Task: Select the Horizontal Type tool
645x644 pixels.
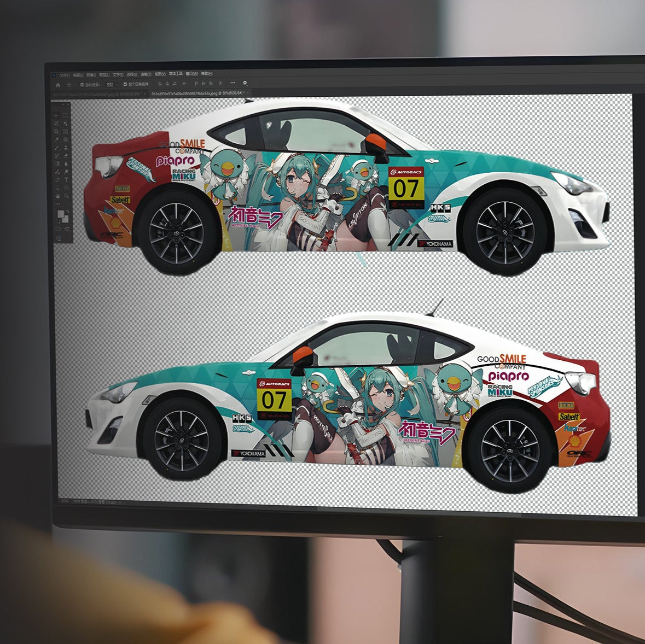Action: click(66, 179)
